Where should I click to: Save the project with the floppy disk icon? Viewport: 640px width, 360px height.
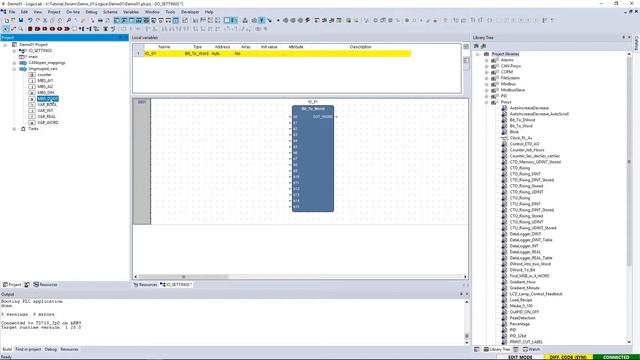(21, 20)
